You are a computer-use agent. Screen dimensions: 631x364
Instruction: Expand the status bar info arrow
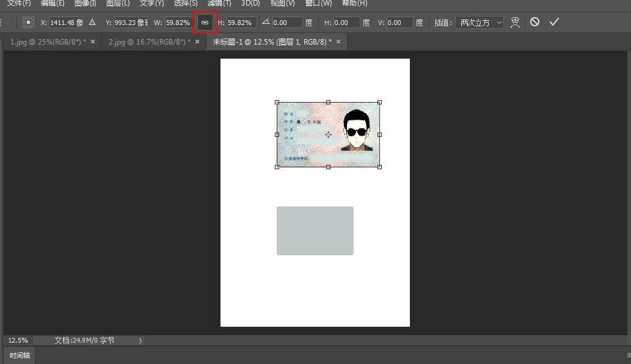140,340
